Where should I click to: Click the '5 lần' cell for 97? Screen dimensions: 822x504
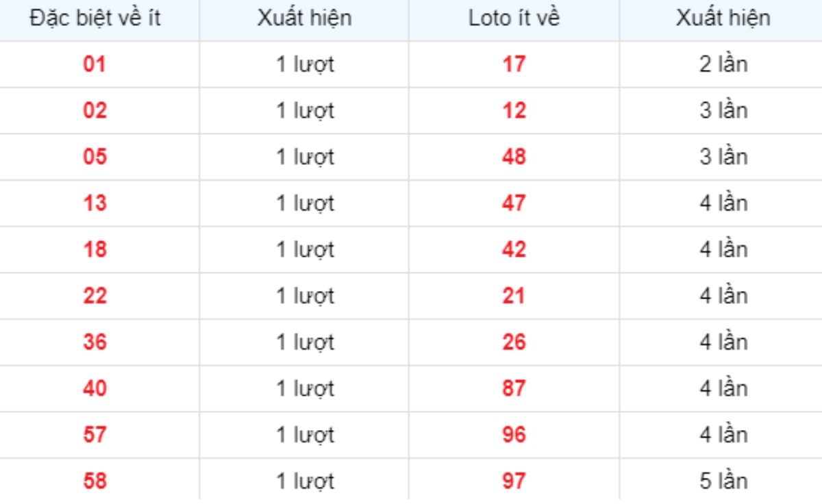[723, 481]
